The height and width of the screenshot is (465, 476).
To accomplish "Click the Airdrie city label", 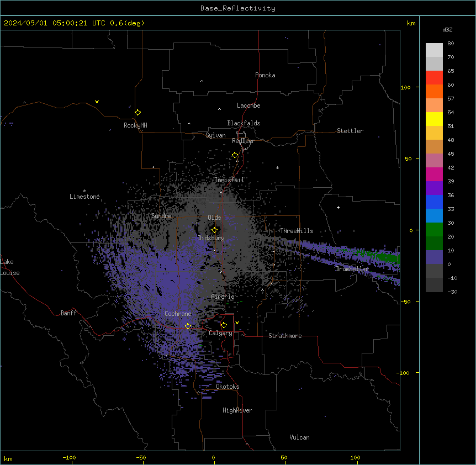I will coord(223,297).
